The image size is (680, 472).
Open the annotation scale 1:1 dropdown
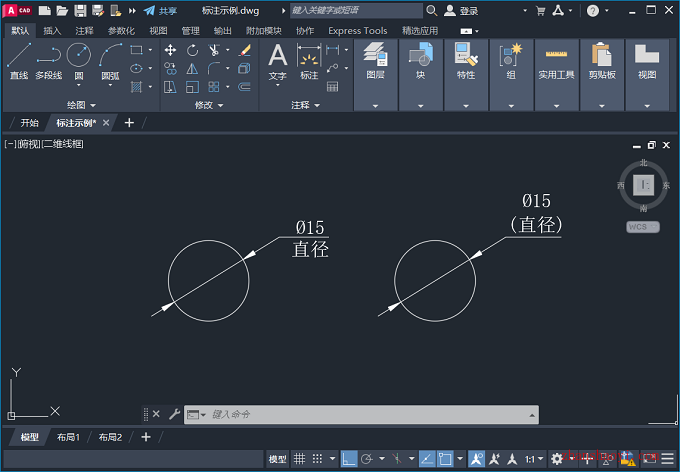click(x=534, y=459)
